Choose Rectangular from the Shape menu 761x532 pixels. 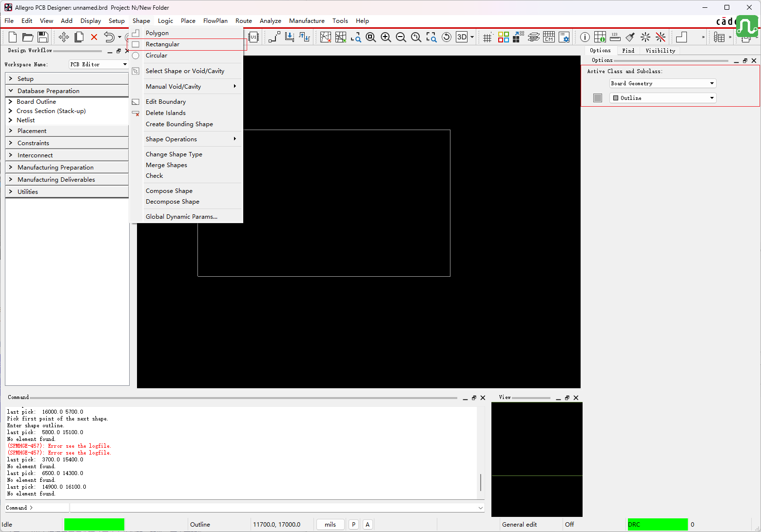coord(186,44)
